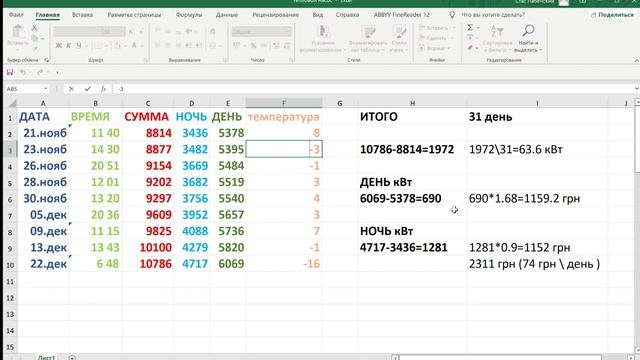The height and width of the screenshot is (360, 640).
Task: Select cell with СУММА heading
Action: (148, 117)
